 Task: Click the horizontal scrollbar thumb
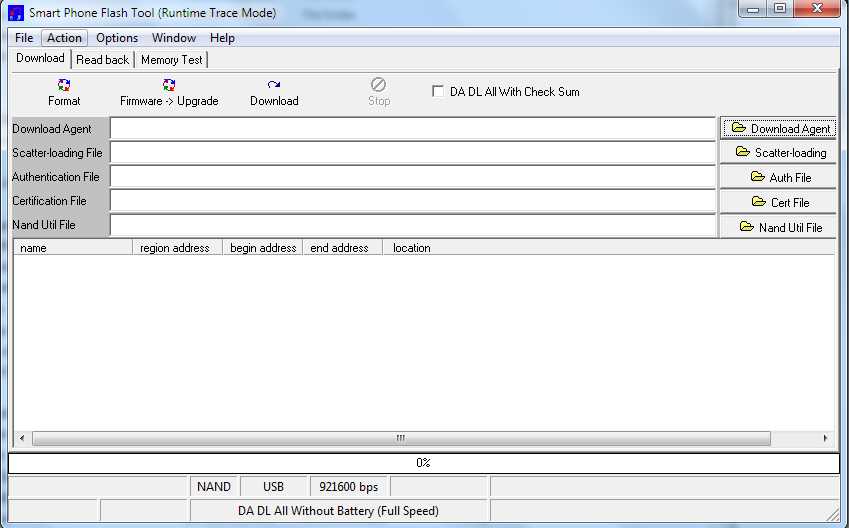(x=401, y=438)
